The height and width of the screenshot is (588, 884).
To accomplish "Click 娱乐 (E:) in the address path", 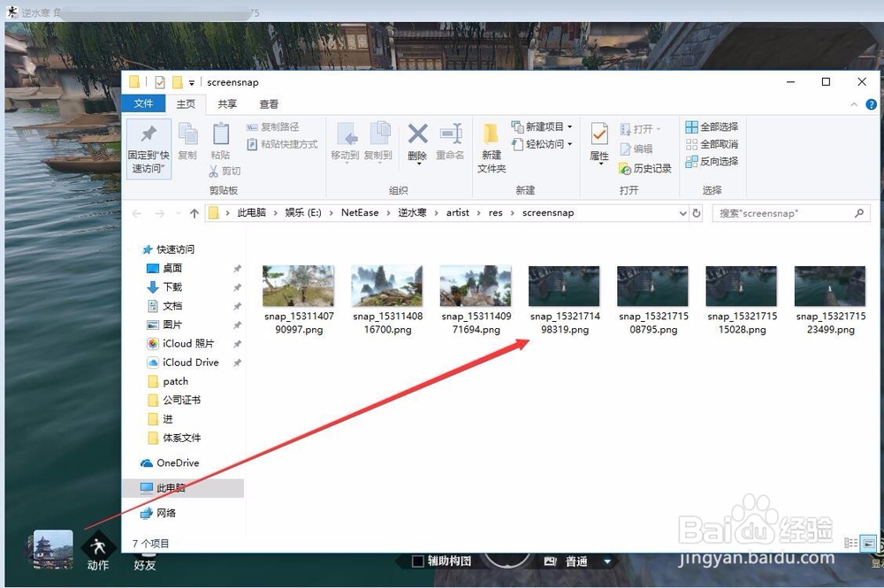I will (303, 212).
